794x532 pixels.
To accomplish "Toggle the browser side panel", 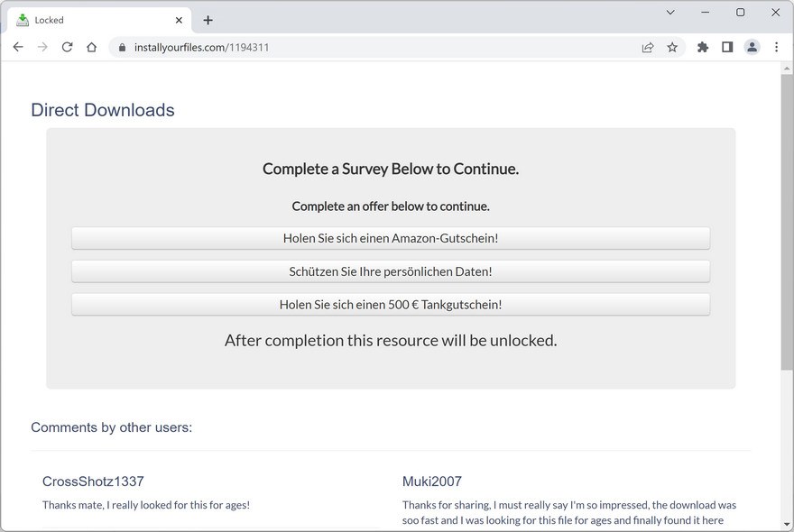I will tap(727, 48).
